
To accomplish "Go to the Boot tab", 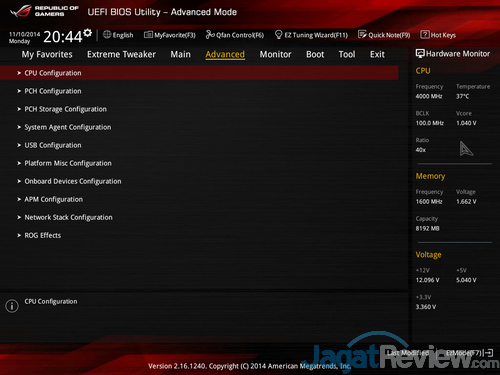I will (x=315, y=54).
